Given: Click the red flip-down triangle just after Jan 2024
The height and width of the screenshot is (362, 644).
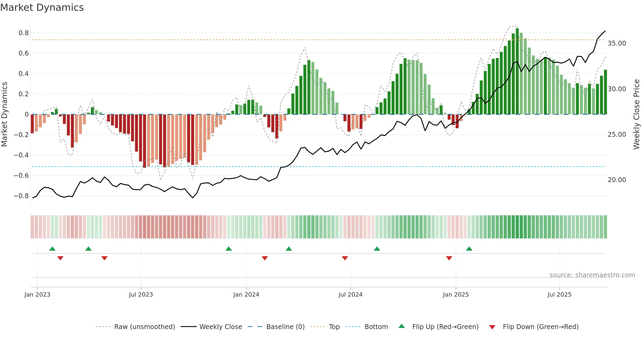Looking at the screenshot, I should 265,258.
